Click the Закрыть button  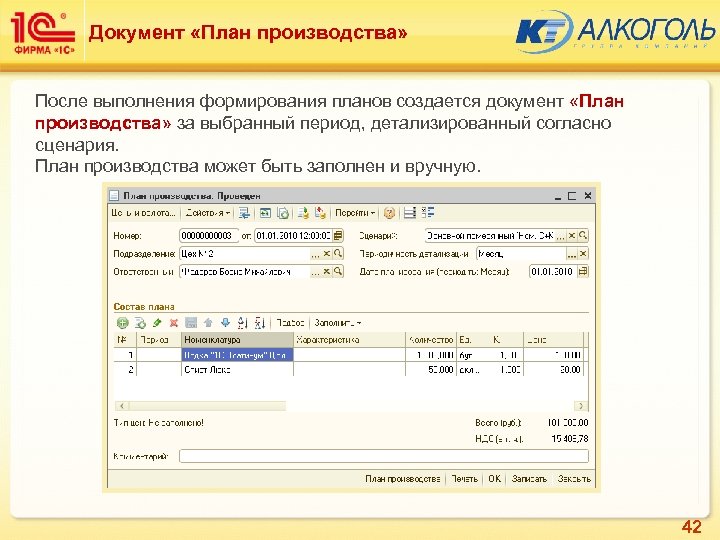coord(574,478)
